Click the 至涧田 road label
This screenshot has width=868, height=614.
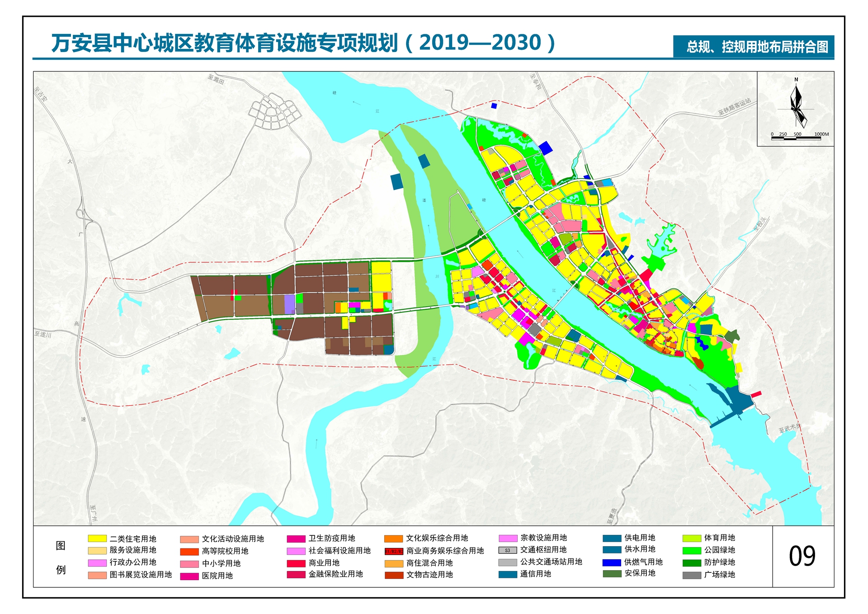216,80
